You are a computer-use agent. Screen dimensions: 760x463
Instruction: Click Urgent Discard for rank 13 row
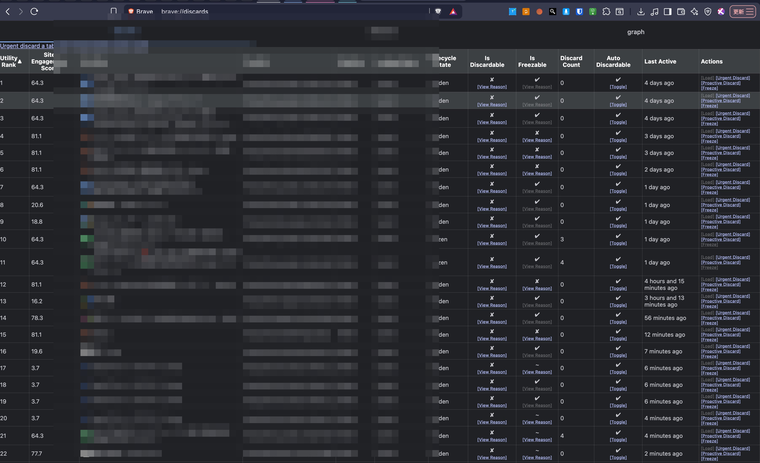(x=733, y=296)
